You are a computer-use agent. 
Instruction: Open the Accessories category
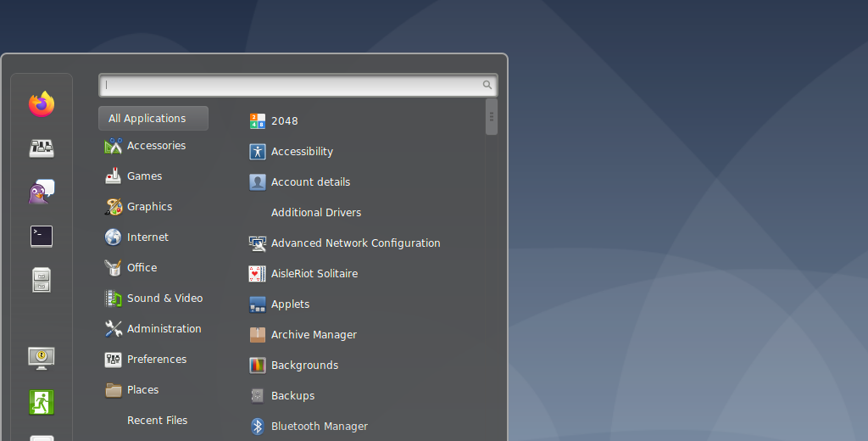[x=155, y=146]
